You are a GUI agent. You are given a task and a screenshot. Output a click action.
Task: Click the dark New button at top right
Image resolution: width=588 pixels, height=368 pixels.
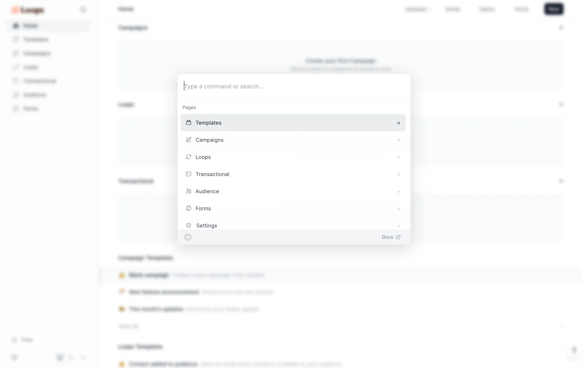click(554, 9)
